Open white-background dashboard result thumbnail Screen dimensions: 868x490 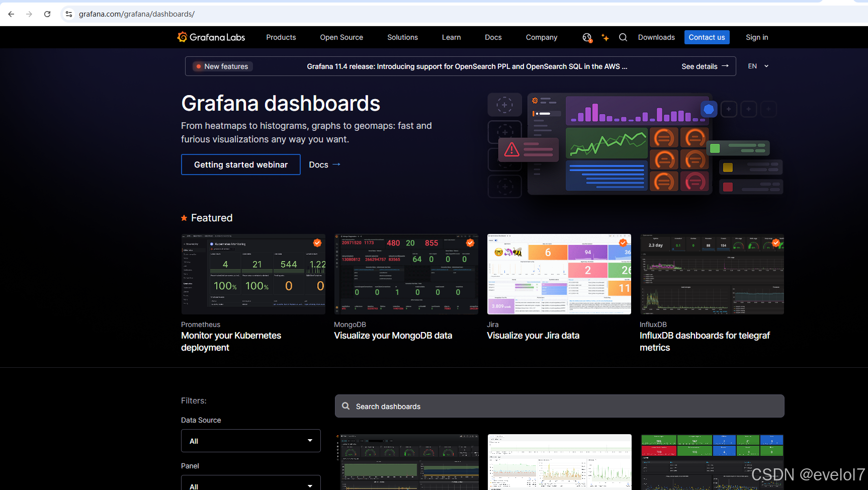pos(560,462)
